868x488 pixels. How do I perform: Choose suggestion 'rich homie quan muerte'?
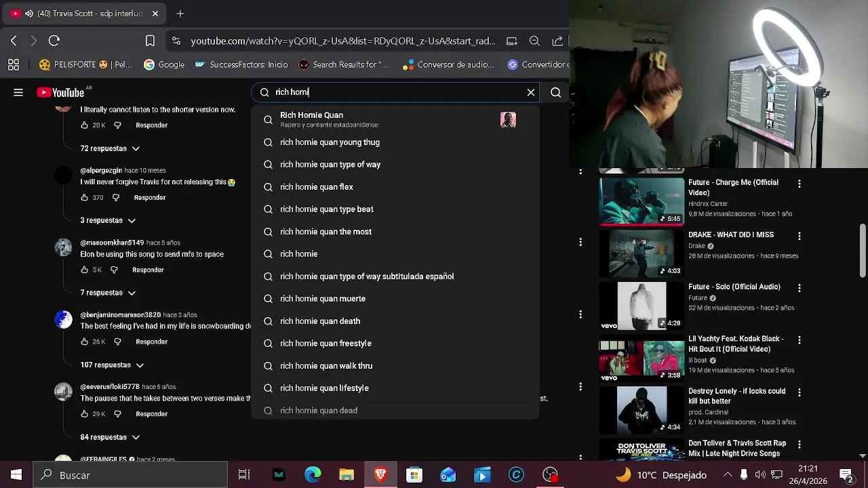point(395,299)
